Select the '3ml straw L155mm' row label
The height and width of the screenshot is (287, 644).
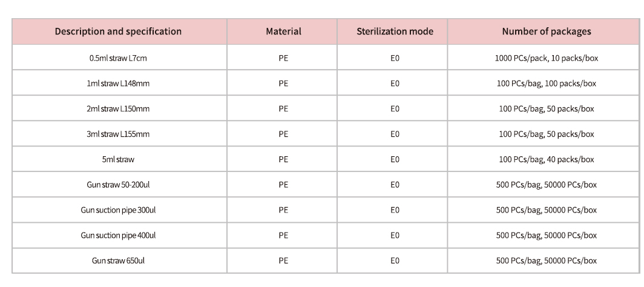[x=118, y=134]
